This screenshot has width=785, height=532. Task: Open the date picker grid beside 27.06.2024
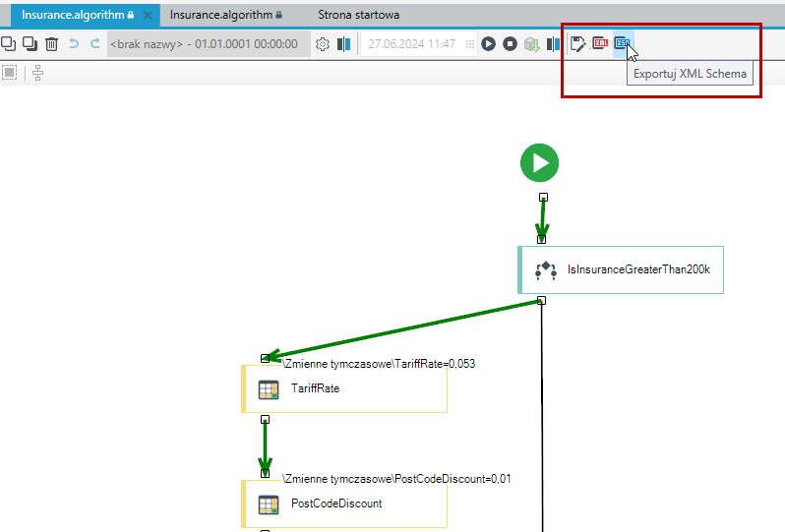click(x=469, y=44)
